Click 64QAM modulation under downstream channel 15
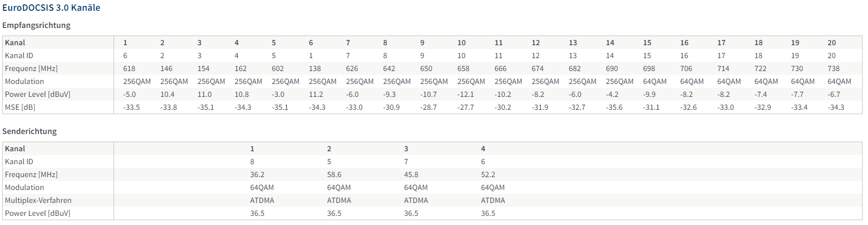Screen dimensions: 868x225 pos(654,81)
